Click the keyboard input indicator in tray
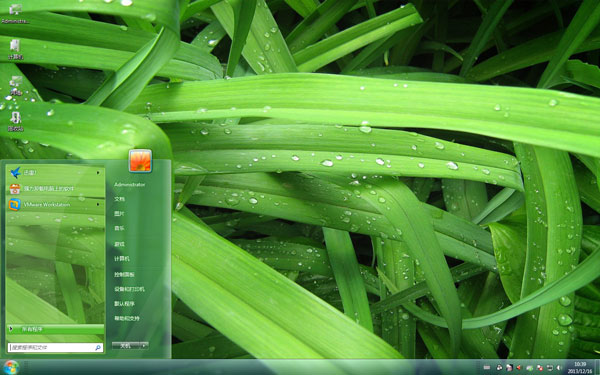600x375 pixels. pyautogui.click(x=487, y=367)
